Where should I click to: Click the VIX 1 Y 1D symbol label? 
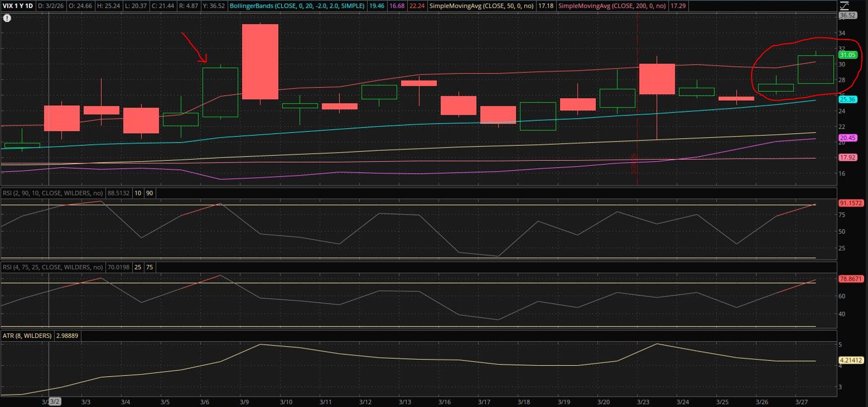(18, 6)
